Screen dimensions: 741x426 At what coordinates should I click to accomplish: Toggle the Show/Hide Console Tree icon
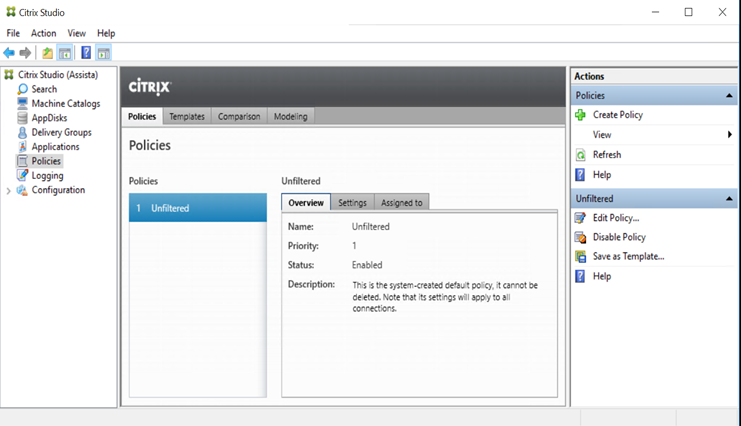pos(65,52)
